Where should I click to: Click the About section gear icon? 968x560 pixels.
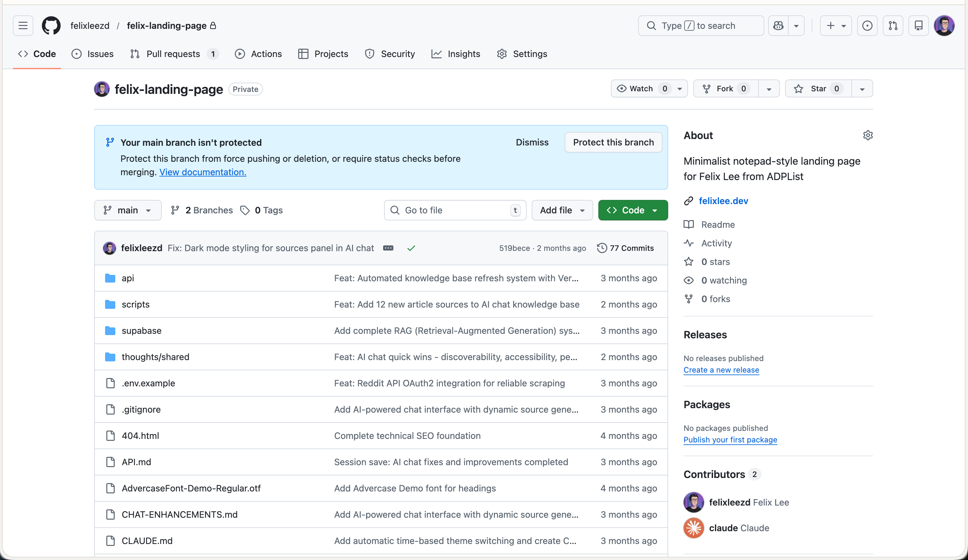coord(868,135)
